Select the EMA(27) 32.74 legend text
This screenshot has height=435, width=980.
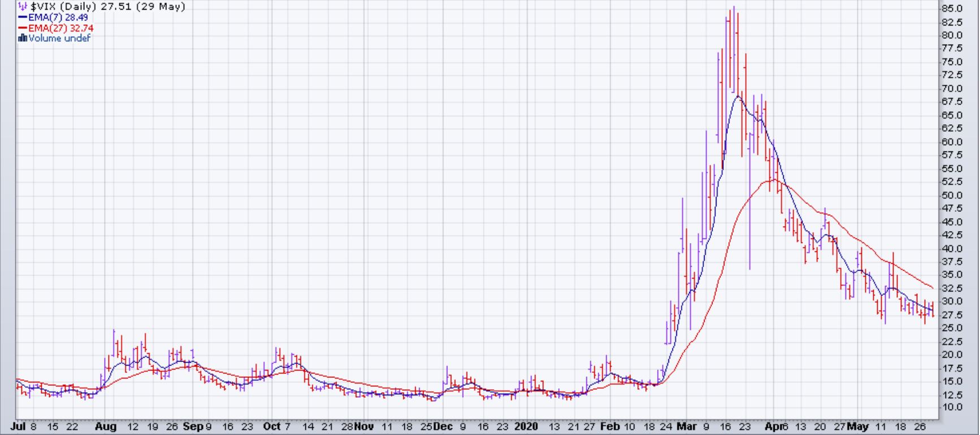61,28
